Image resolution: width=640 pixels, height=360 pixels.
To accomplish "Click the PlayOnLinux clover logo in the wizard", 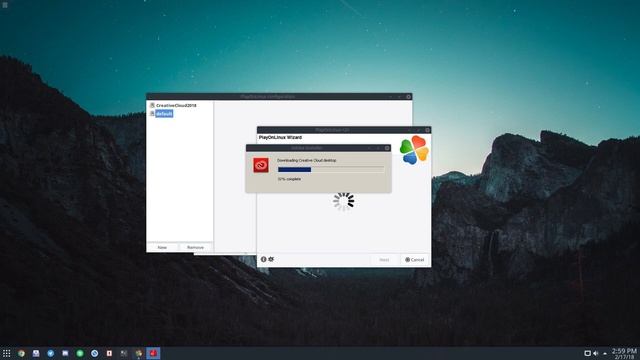I will (x=414, y=150).
